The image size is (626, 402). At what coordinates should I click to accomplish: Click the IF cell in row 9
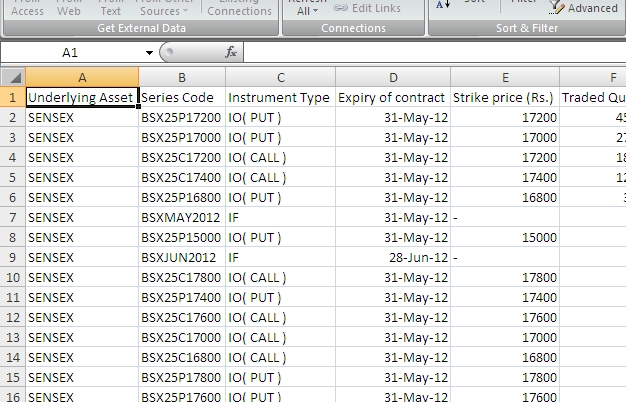click(281, 257)
